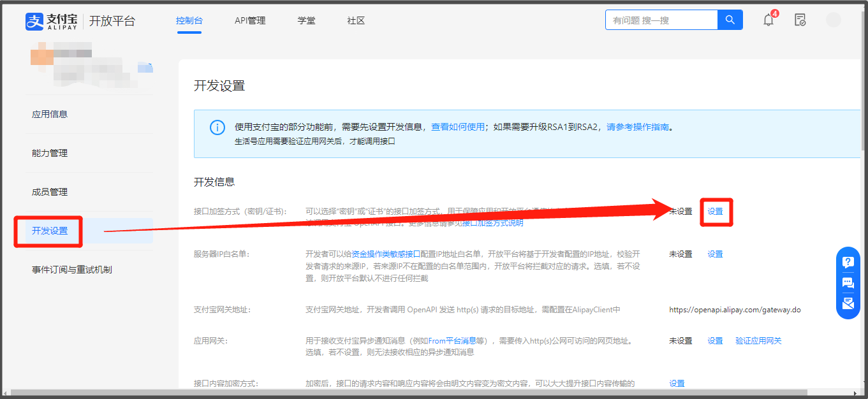
Task: Click 设置 for 应用网关
Action: pyautogui.click(x=716, y=341)
